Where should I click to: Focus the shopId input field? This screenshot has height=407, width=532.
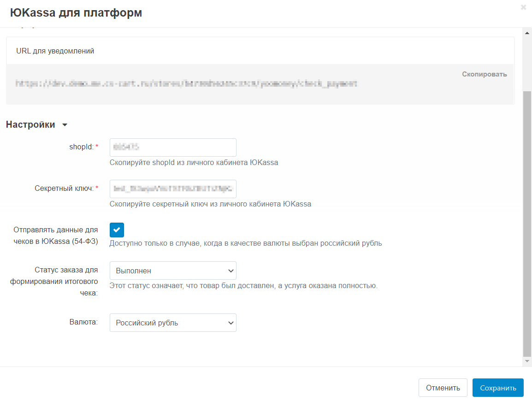[x=173, y=147]
